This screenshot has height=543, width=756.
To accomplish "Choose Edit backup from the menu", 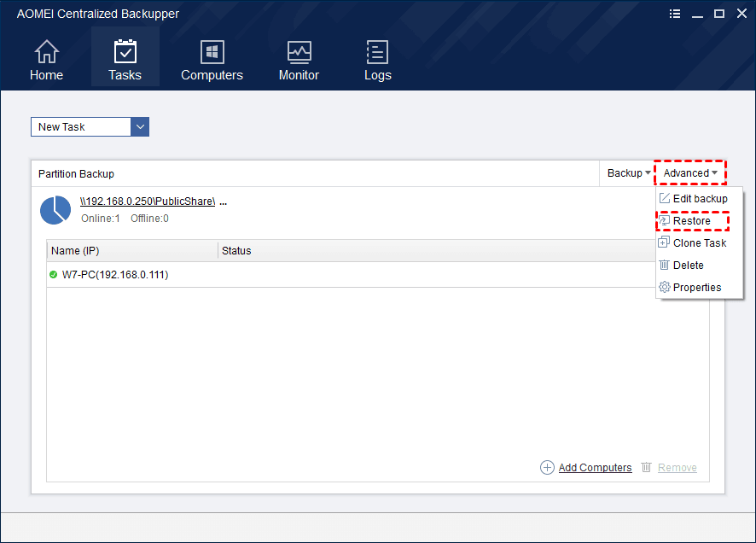I will coord(700,199).
